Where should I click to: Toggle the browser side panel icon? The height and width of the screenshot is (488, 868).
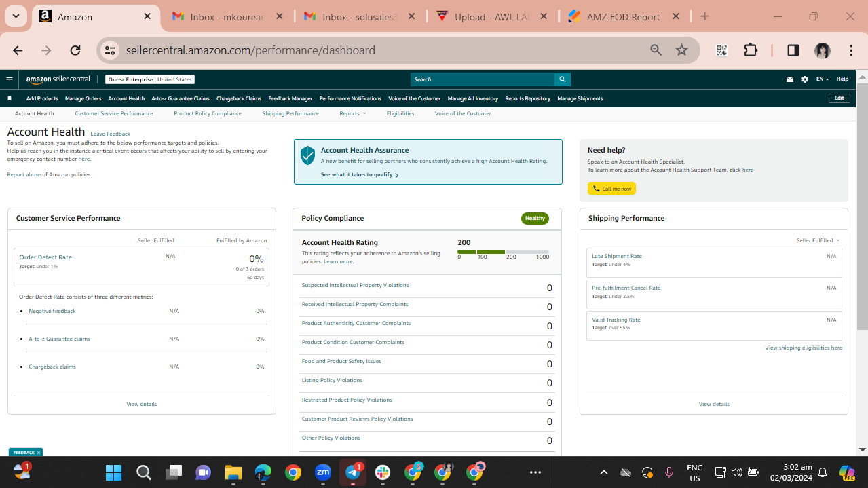pos(793,50)
